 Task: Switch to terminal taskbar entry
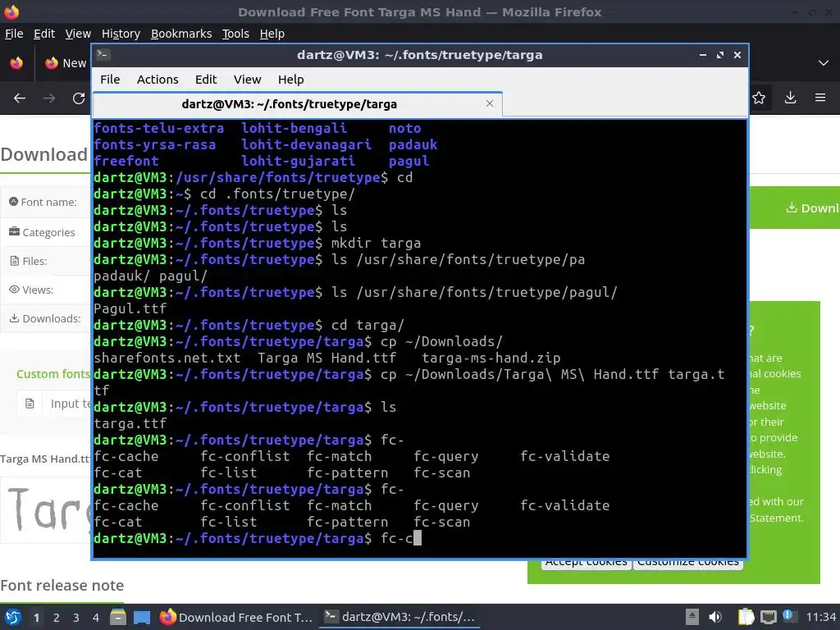tap(399, 617)
